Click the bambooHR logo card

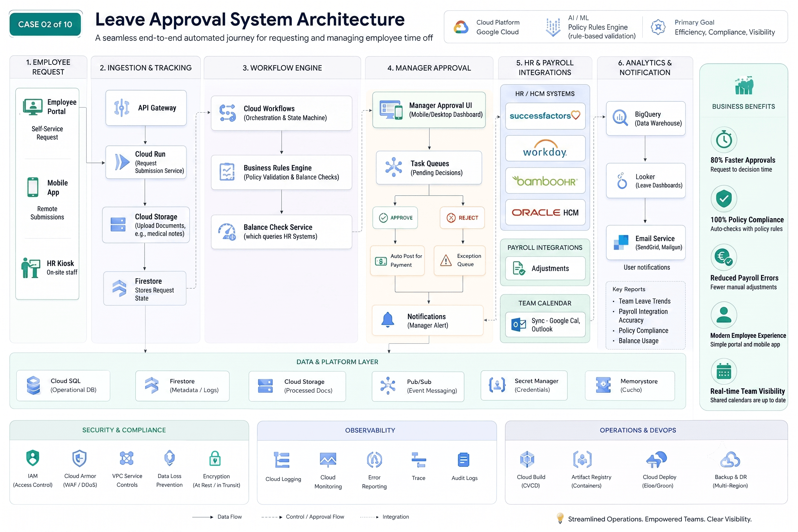545,180
